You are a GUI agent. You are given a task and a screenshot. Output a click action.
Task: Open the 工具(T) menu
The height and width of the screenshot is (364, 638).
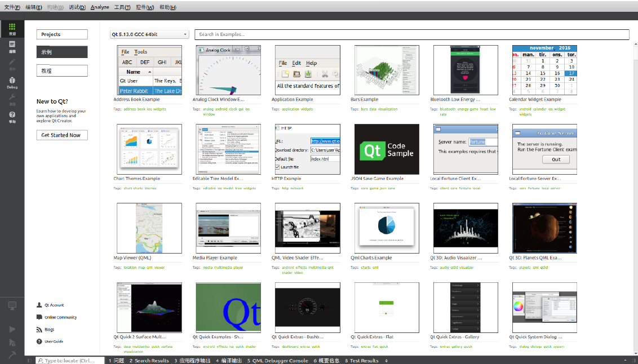(x=122, y=7)
